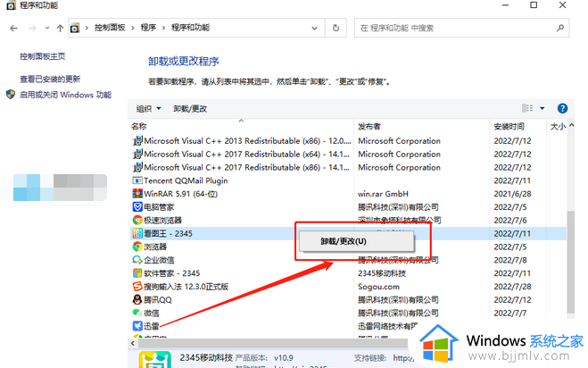This screenshot has height=368, width=588.
Task: Select the 腾讯QQ penguin icon
Action: (x=137, y=299)
